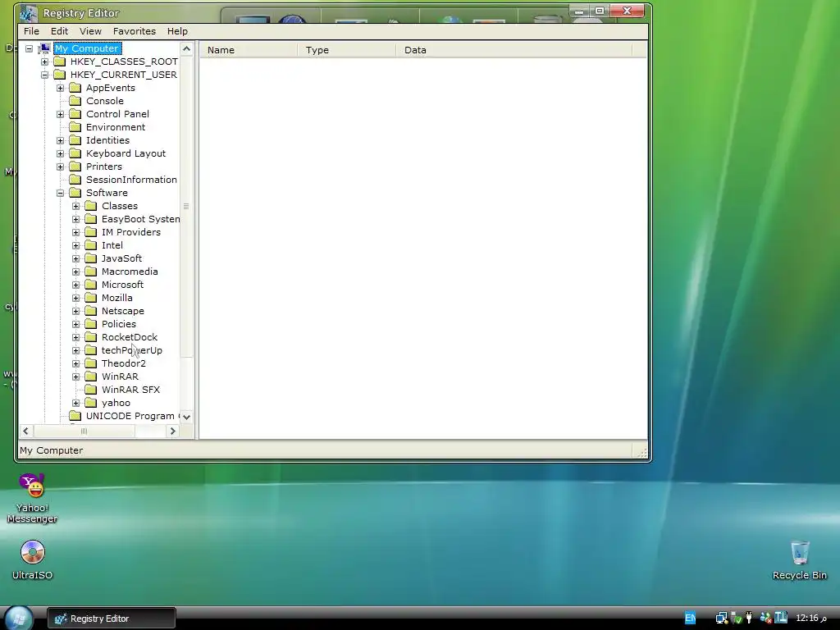
Task: Open the View menu
Action: coord(90,31)
